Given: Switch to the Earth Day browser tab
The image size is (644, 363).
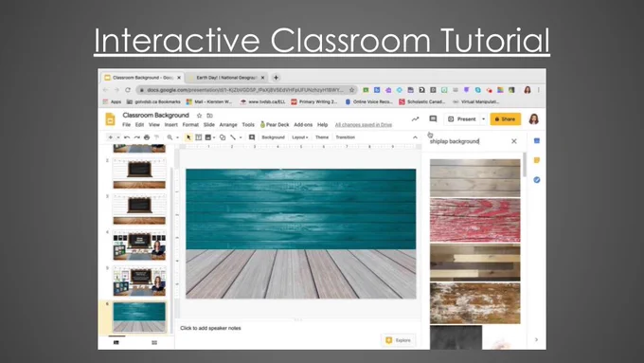Looking at the screenshot, I should (x=226, y=78).
